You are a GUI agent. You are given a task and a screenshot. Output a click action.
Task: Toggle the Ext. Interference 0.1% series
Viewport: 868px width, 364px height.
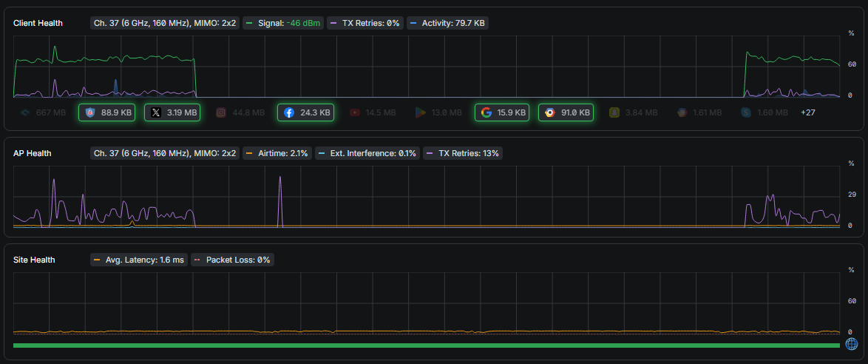(x=367, y=153)
